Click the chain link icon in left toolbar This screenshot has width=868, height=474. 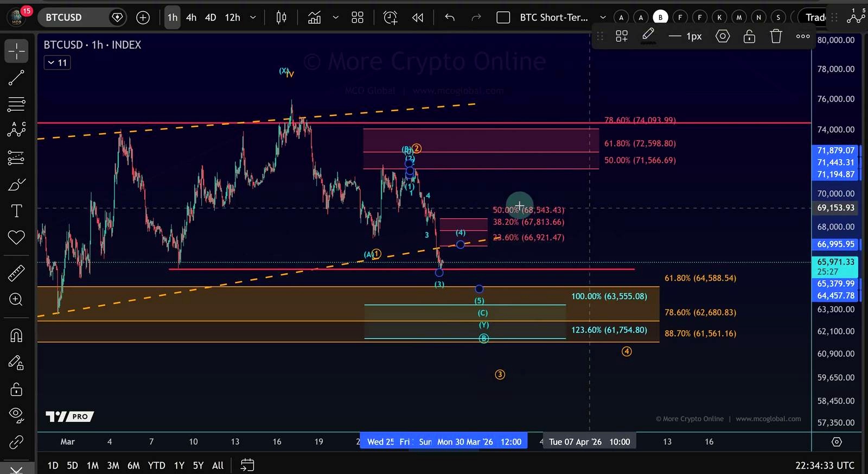[16, 443]
